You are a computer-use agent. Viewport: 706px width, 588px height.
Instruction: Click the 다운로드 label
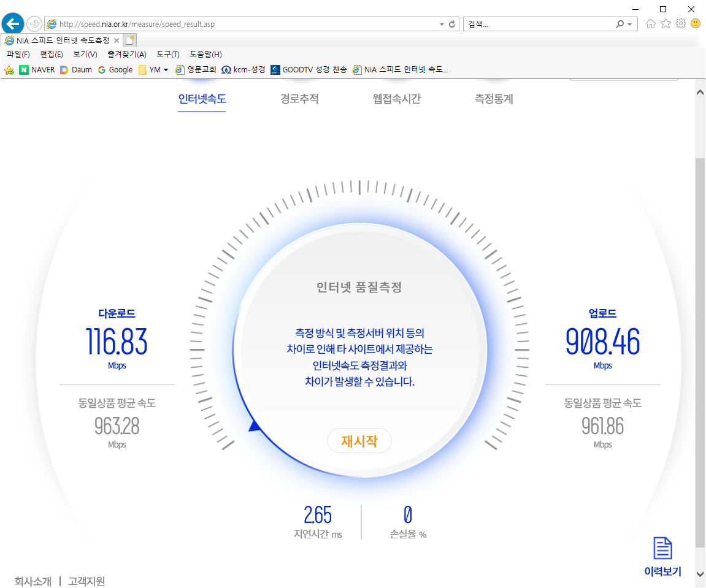[117, 313]
